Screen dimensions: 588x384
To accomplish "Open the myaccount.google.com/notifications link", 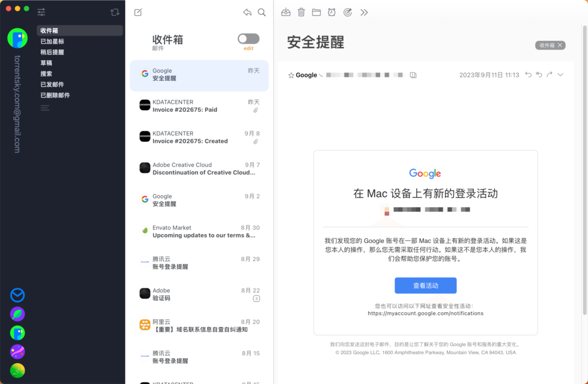I will coord(425,313).
